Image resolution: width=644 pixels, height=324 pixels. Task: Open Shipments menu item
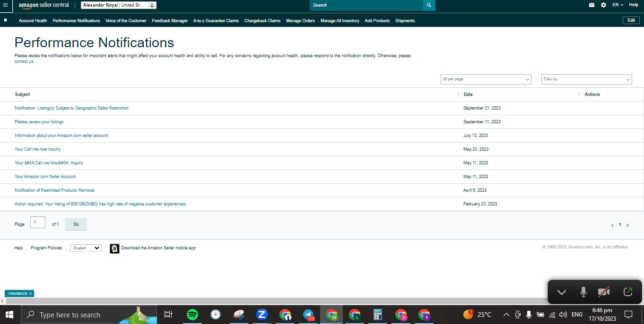click(405, 21)
